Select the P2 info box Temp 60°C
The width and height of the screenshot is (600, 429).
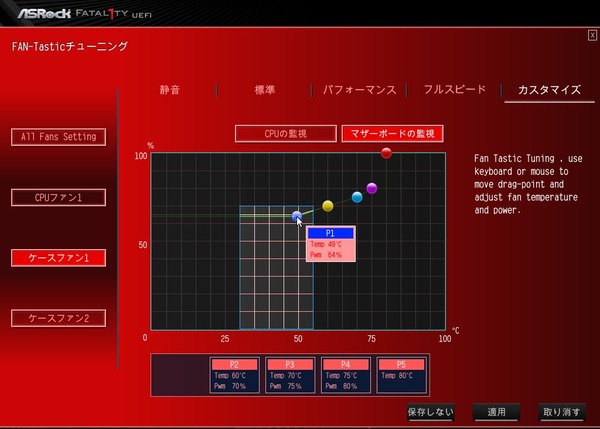[234, 375]
